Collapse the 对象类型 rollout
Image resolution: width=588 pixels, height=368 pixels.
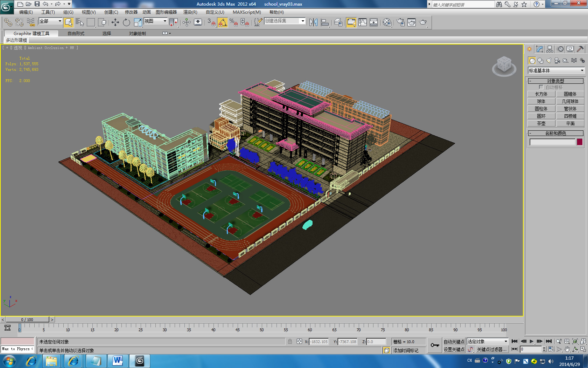555,81
